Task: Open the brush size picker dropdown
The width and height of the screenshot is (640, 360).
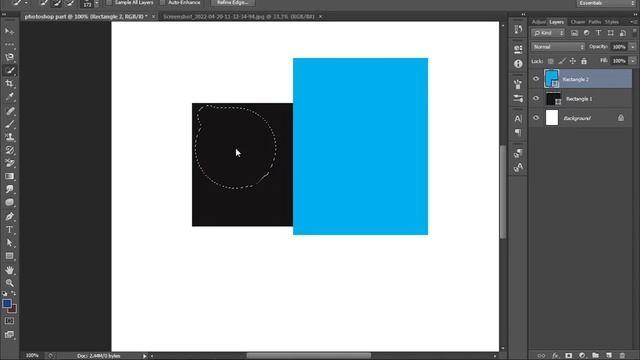Action: tap(97, 4)
